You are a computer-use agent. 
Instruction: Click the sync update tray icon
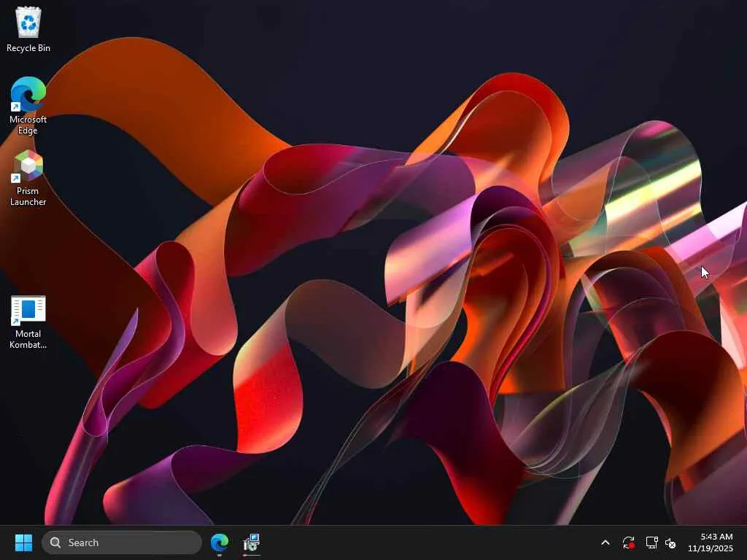coord(628,542)
